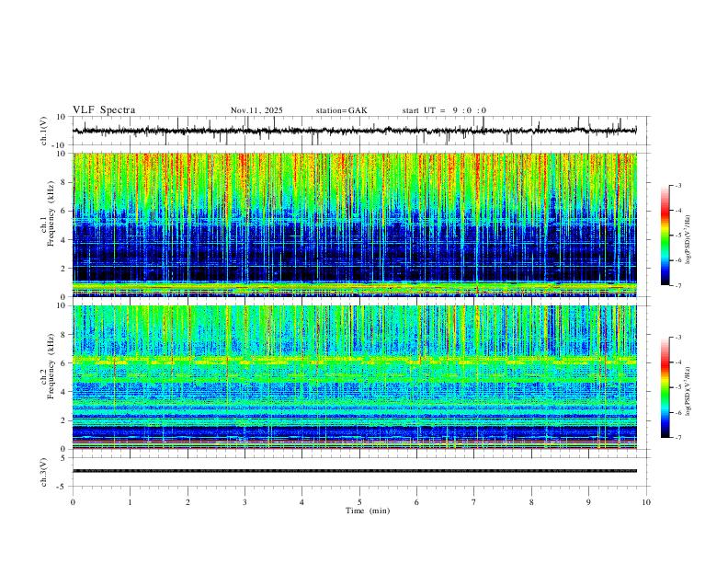Click the '-3' label on ch.1 colorbar

[x=677, y=185]
